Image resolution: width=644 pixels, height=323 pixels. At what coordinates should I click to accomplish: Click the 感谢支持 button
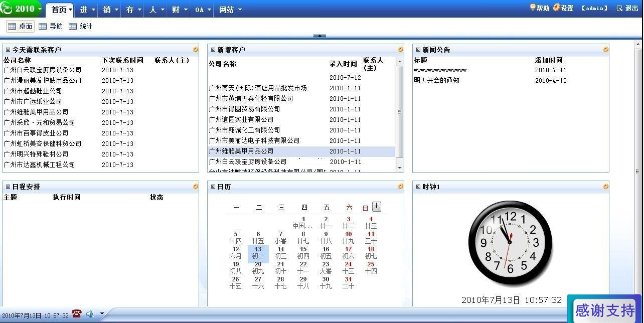[605, 310]
